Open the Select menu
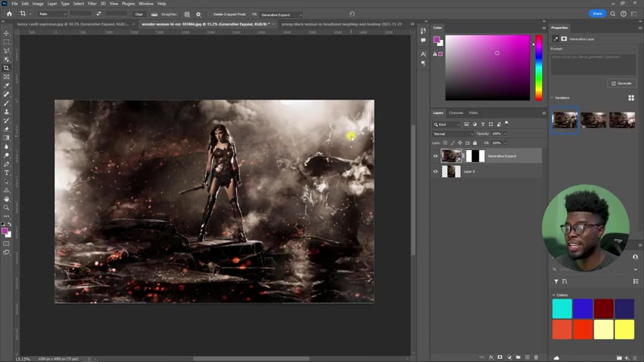644x362 pixels. (78, 4)
